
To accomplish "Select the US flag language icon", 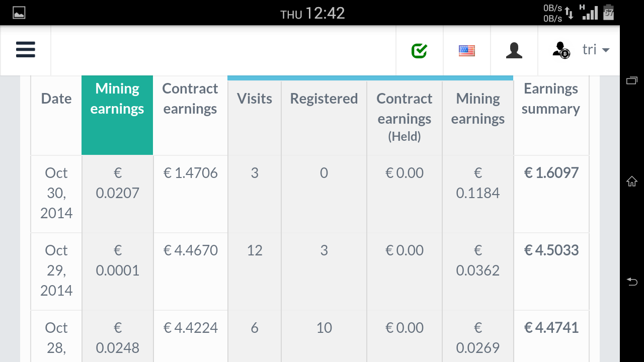I will (x=467, y=50).
